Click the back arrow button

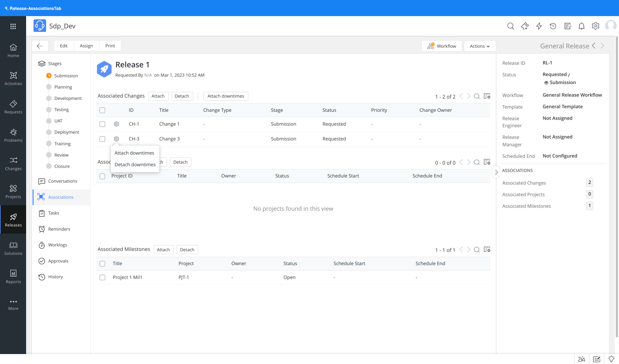coord(40,46)
